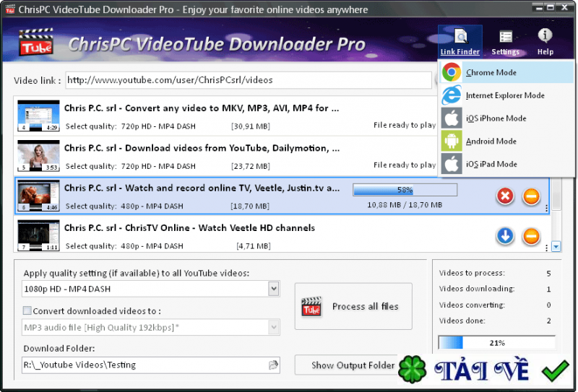Click File ready to play for 30,91 MB video
This screenshot has height=392, width=578.
click(x=405, y=126)
